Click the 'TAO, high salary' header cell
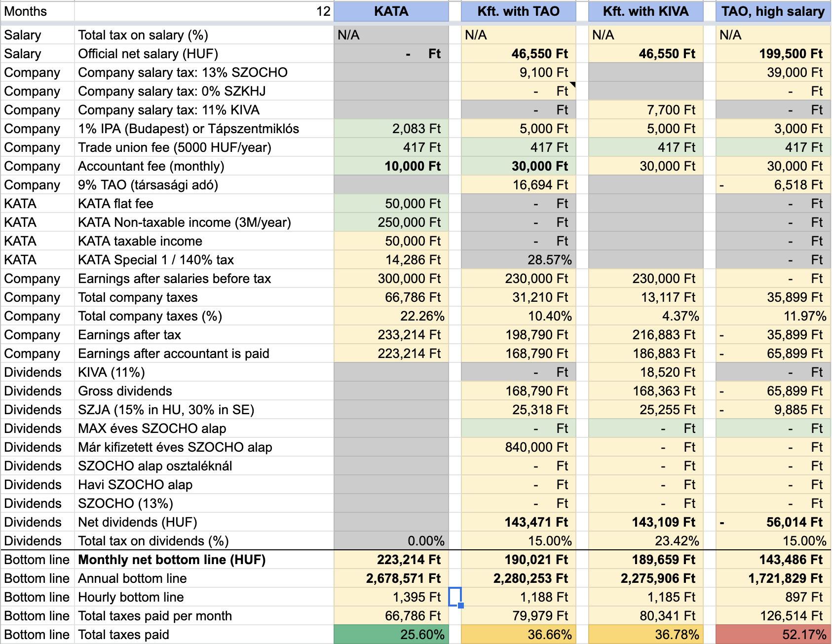 coord(773,11)
